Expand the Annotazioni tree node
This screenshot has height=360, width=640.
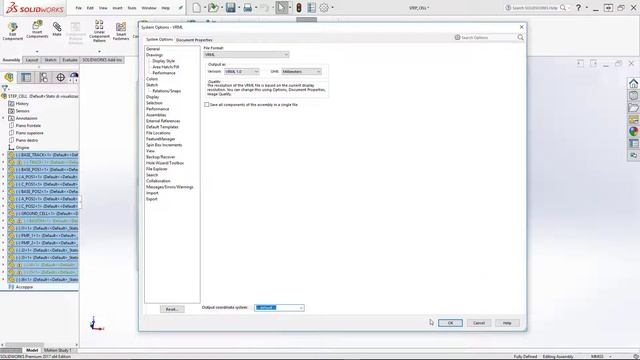[4, 118]
